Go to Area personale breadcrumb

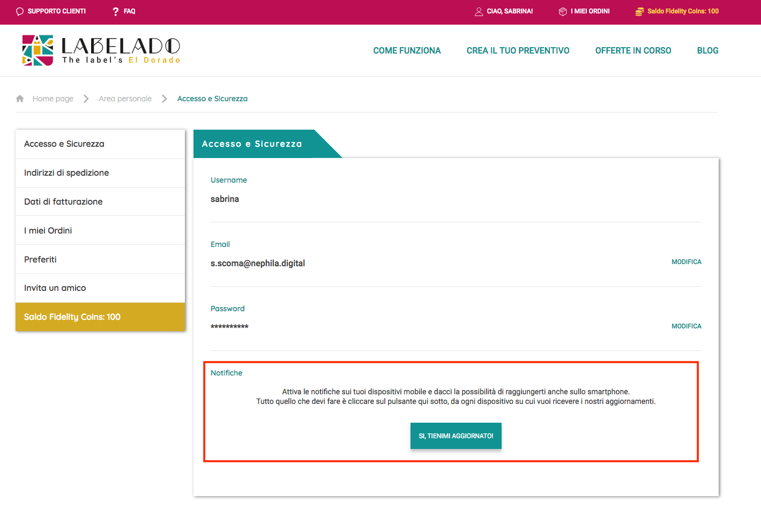point(125,99)
